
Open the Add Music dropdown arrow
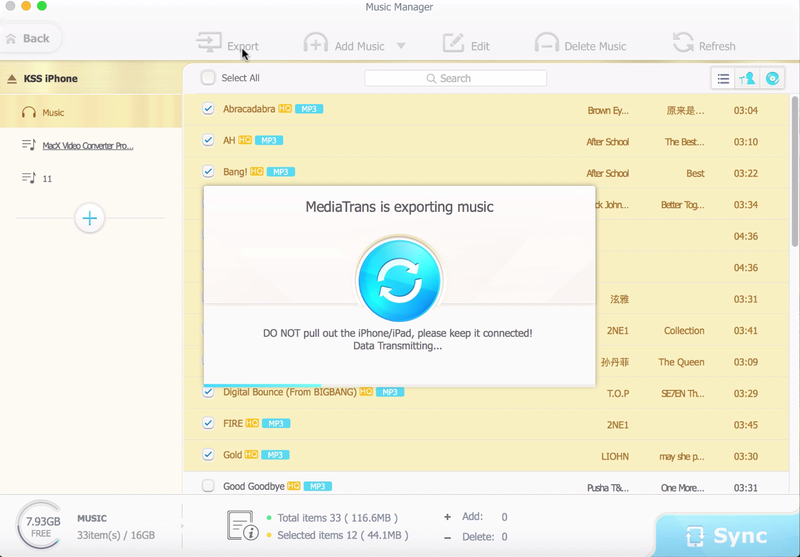401,46
